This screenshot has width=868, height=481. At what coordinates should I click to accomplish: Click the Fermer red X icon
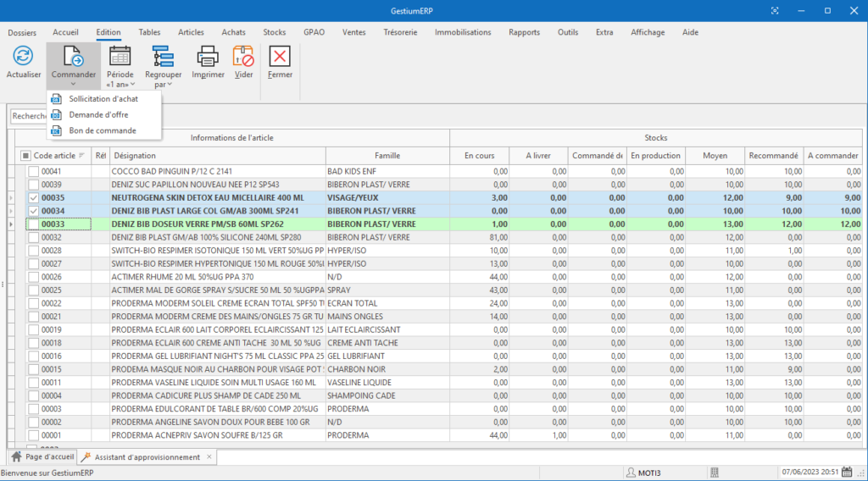[x=280, y=58]
